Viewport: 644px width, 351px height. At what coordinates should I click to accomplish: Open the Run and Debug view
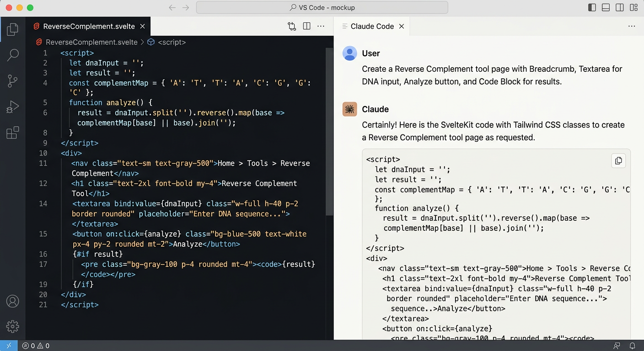click(x=13, y=107)
